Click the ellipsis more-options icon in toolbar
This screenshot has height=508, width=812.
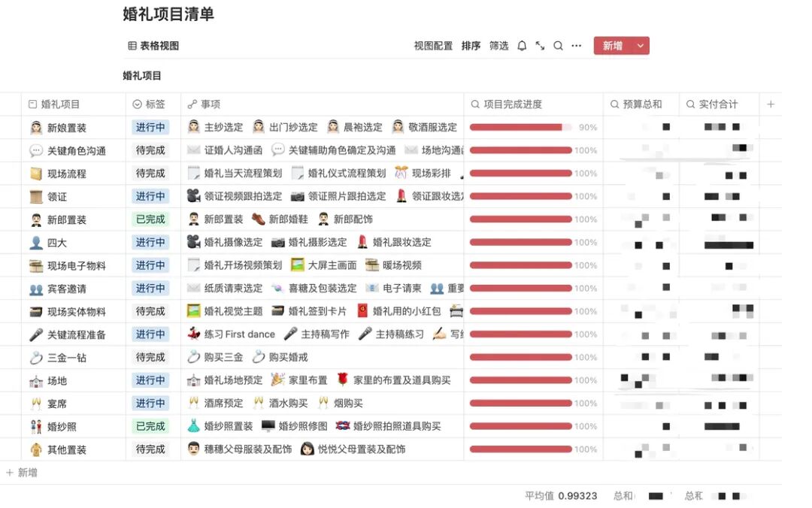click(576, 46)
